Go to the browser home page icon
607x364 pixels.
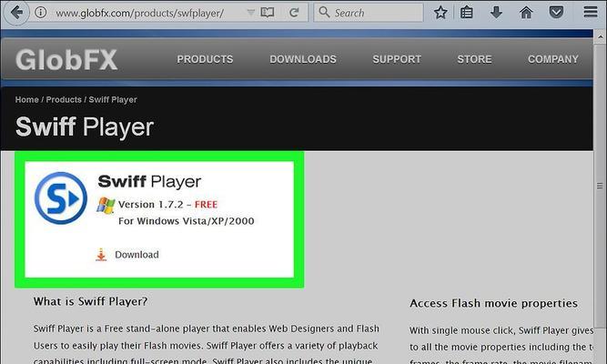click(526, 13)
